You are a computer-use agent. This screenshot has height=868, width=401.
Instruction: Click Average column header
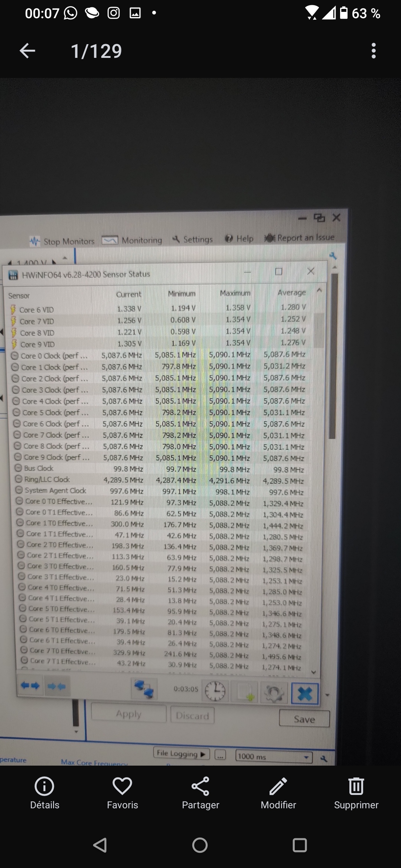pyautogui.click(x=292, y=292)
